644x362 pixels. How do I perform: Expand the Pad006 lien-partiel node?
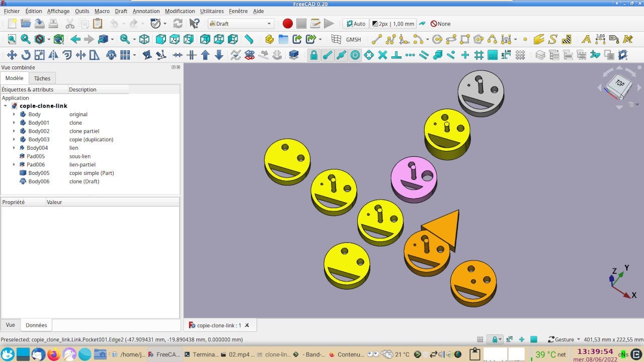(14, 164)
